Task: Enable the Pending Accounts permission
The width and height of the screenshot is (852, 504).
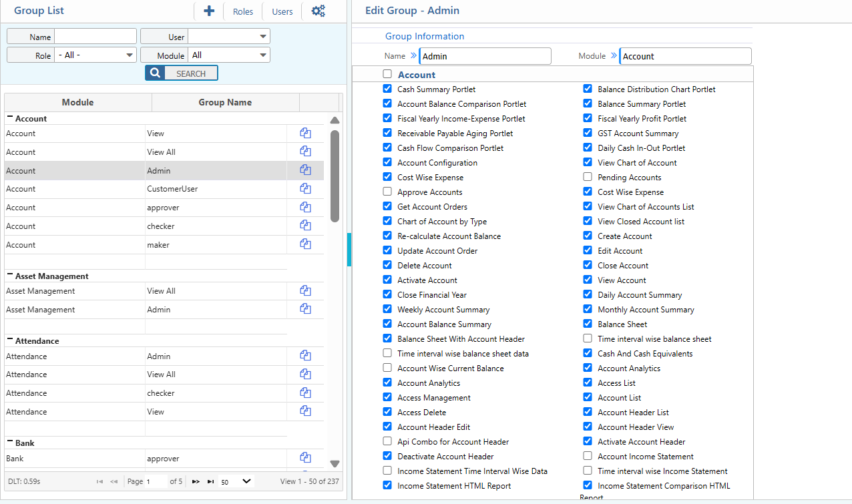Action: pyautogui.click(x=588, y=177)
